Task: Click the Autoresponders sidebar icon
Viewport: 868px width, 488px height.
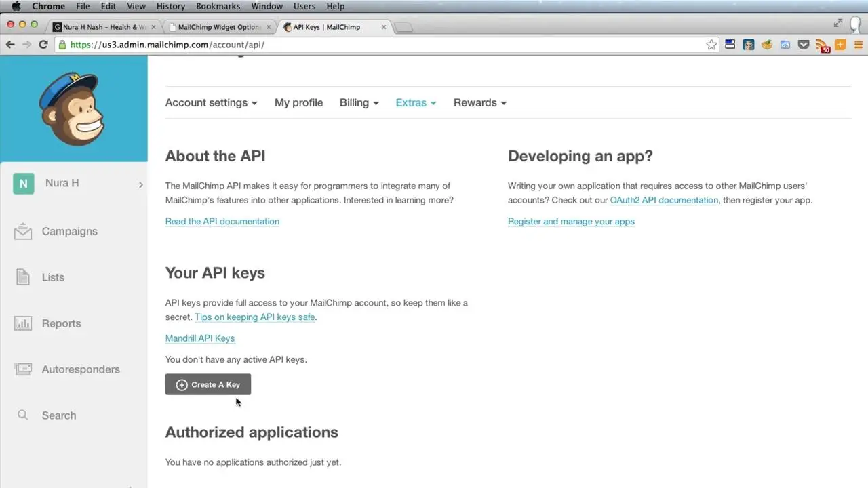Action: coord(23,369)
